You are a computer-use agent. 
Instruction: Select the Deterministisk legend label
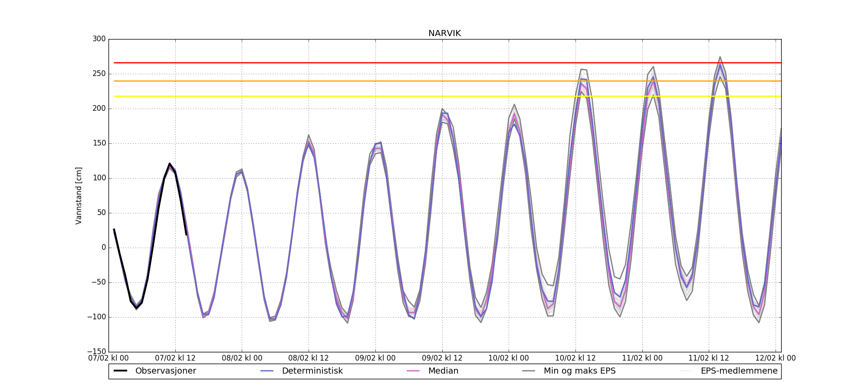coord(312,371)
